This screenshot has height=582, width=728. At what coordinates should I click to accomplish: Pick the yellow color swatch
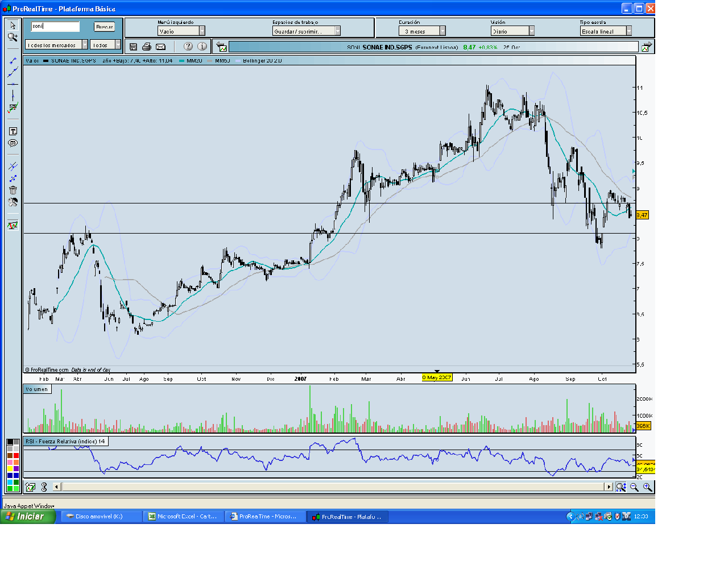tap(10, 468)
